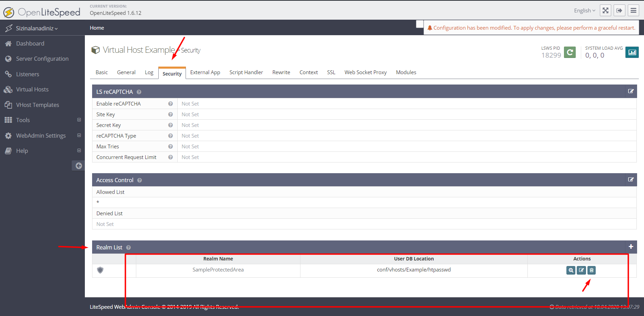Click the Realm Name column header
Screen dimensions: 644x316
[x=218, y=259]
